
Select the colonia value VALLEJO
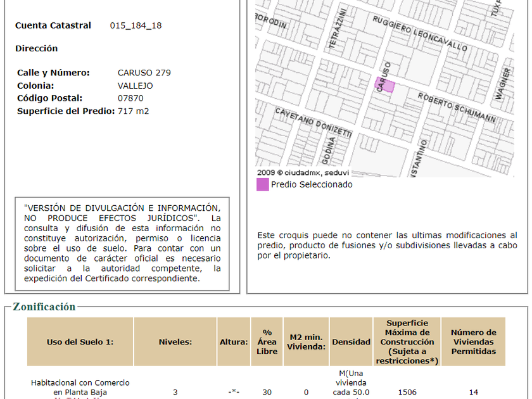coord(135,86)
